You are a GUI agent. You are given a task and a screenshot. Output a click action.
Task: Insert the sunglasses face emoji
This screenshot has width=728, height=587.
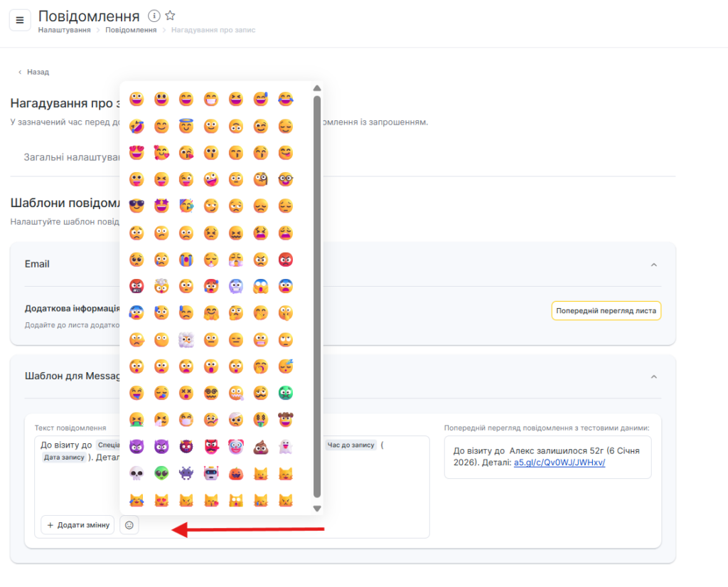click(x=136, y=206)
